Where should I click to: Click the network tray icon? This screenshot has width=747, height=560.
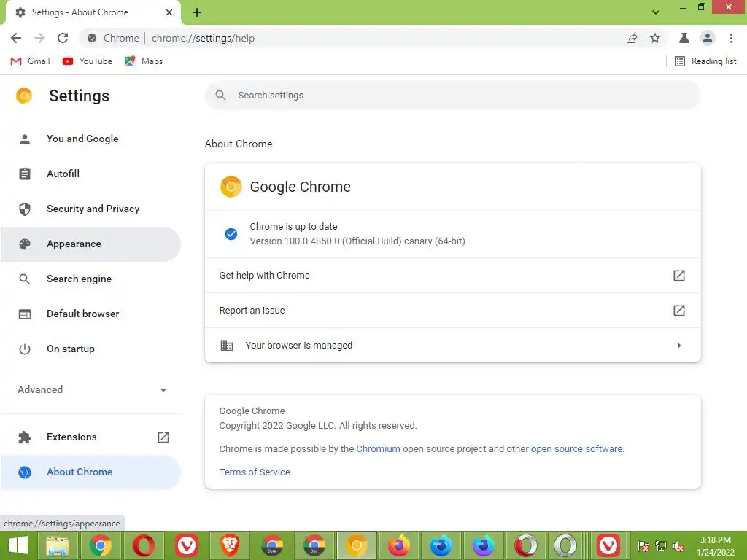pyautogui.click(x=661, y=546)
